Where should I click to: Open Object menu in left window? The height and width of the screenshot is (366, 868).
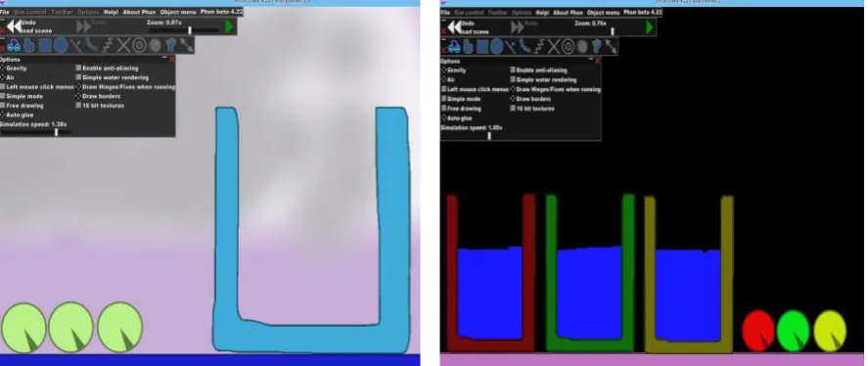(178, 12)
